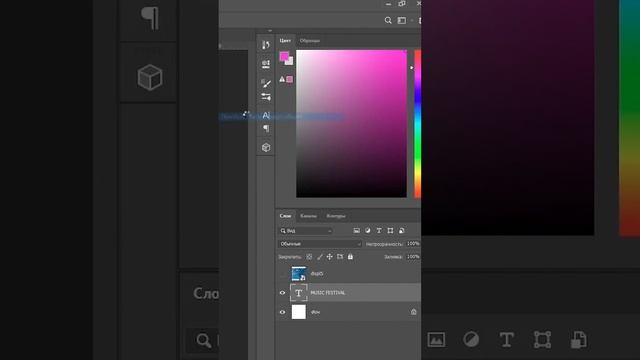
Task: Open the Обычные blend mode dropdown
Action: (x=320, y=244)
